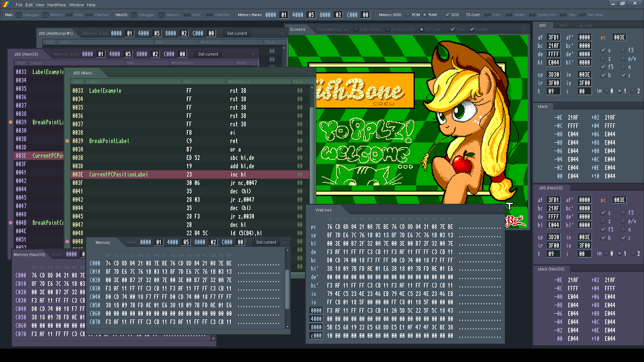The width and height of the screenshot is (644, 362).
Task: Open the NeoGS Debugger chip icon
Action: 134,15
